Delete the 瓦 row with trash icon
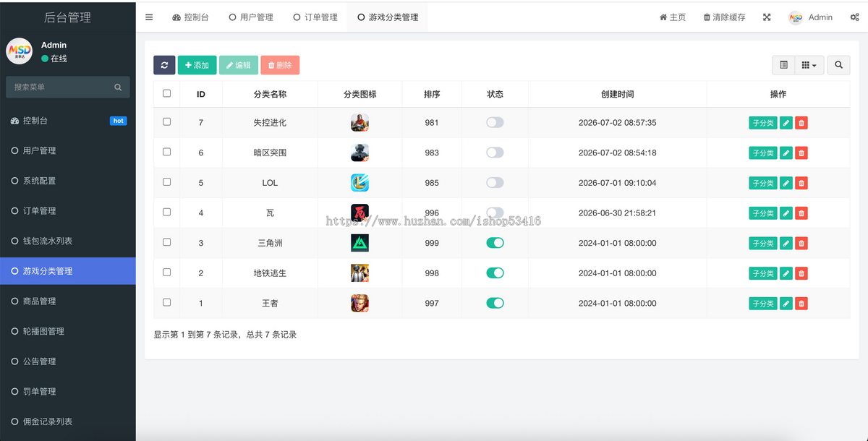Image resolution: width=868 pixels, height=441 pixels. coord(801,213)
